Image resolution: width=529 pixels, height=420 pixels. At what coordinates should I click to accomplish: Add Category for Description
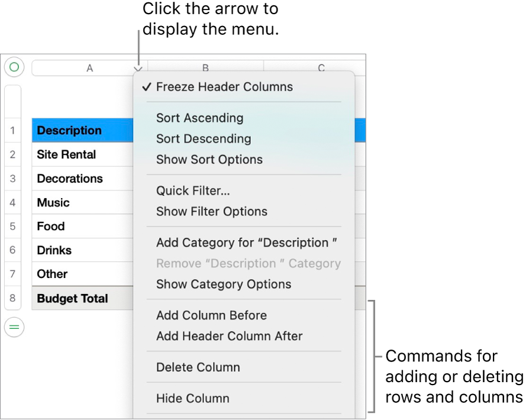click(x=247, y=243)
